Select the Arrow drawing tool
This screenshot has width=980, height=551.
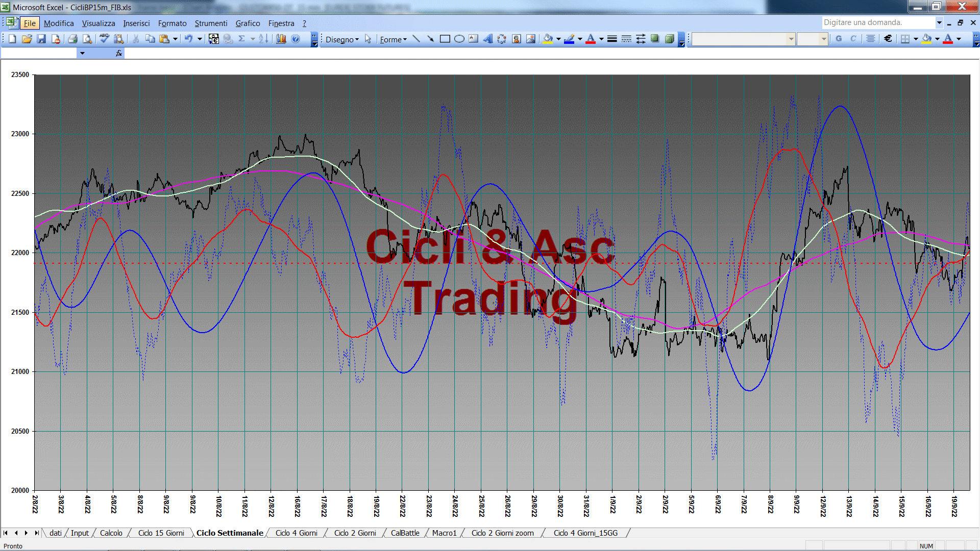click(x=430, y=39)
